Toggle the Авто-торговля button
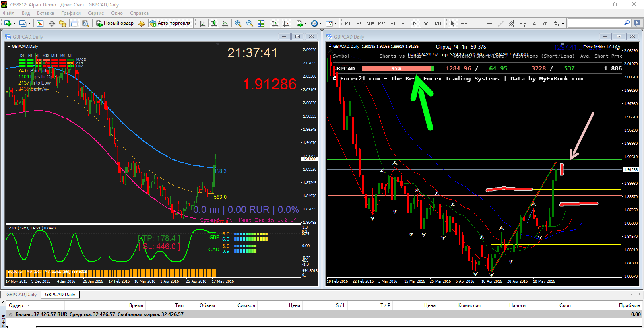Viewport: 644px width, 328px height. pyautogui.click(x=170, y=23)
